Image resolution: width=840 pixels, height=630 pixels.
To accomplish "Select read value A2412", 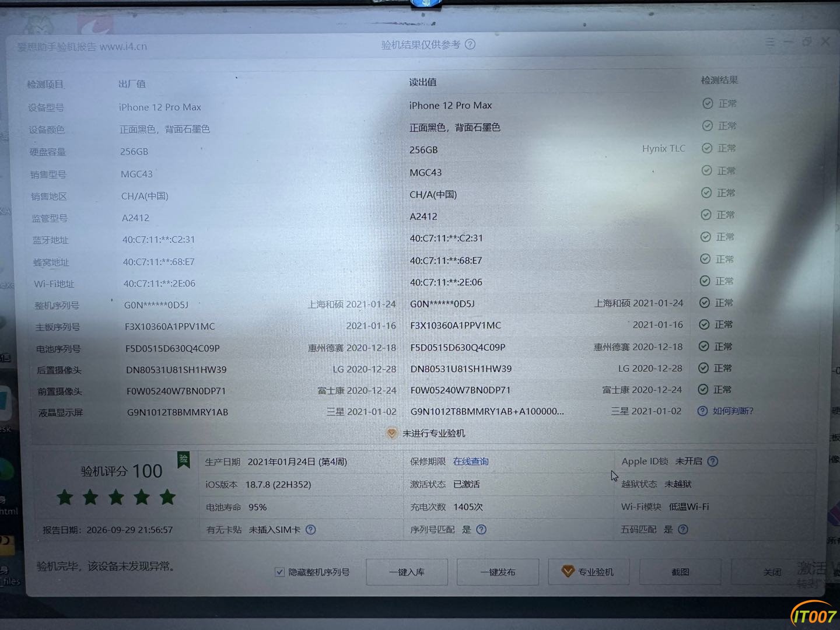I will (x=423, y=216).
